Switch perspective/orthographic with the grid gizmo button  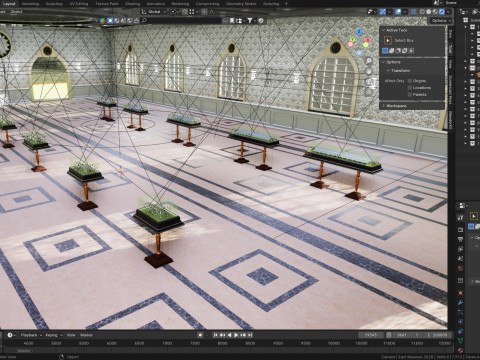point(369,92)
